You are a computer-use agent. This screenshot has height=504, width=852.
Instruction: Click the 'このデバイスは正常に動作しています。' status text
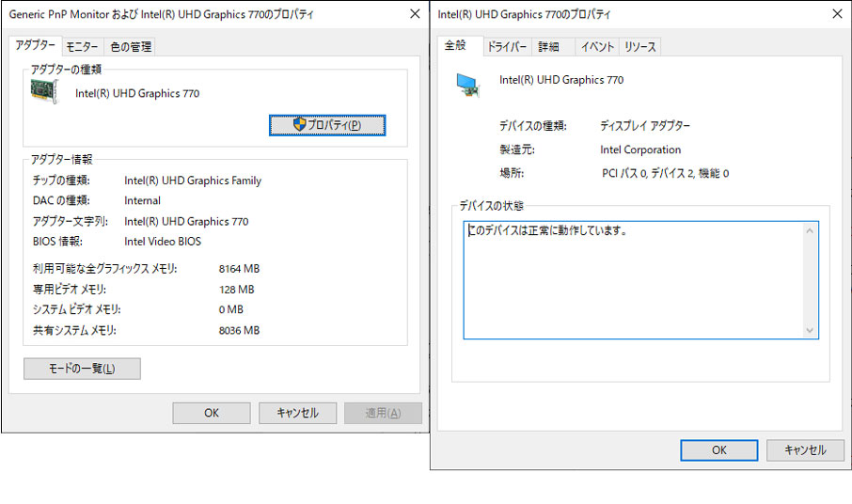(547, 230)
